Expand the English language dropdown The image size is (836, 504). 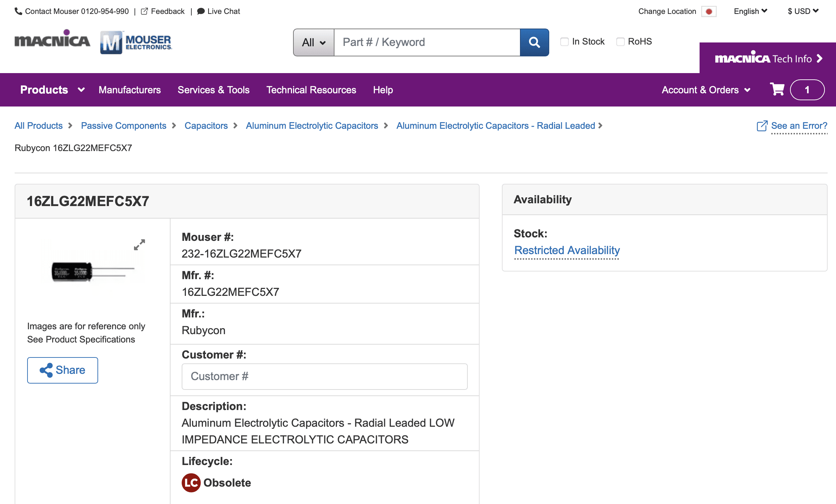[x=750, y=11]
